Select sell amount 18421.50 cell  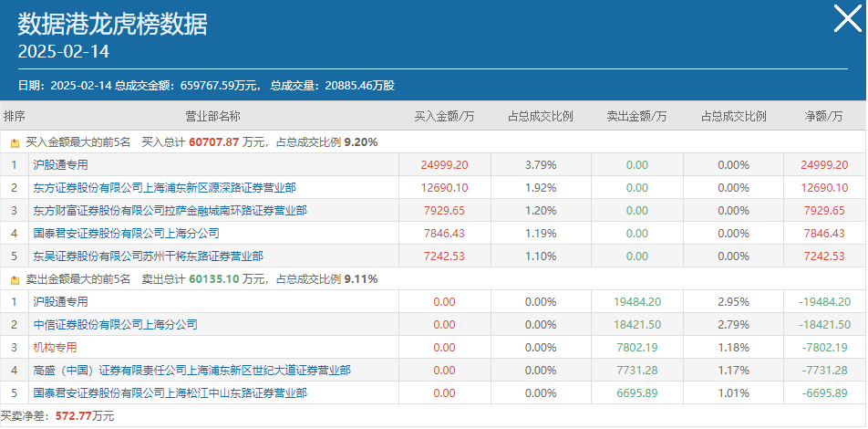point(637,325)
